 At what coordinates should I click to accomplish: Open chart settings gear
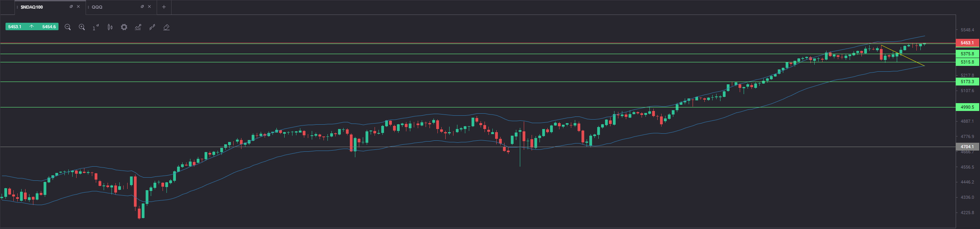[124, 27]
